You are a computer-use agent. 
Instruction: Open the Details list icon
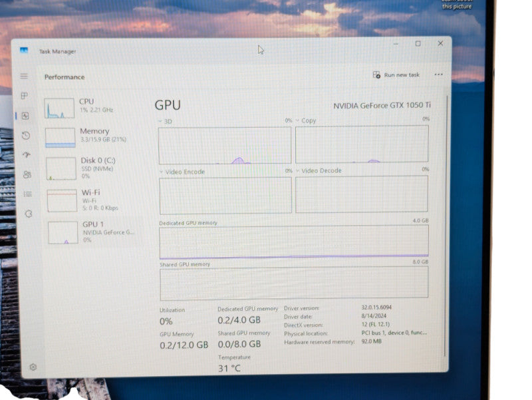28,194
